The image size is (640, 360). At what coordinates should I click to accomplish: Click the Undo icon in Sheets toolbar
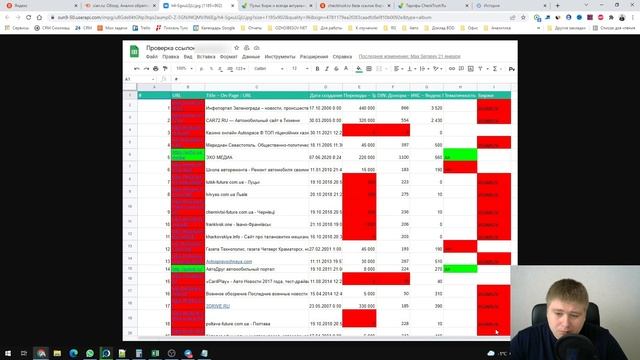click(x=137, y=69)
